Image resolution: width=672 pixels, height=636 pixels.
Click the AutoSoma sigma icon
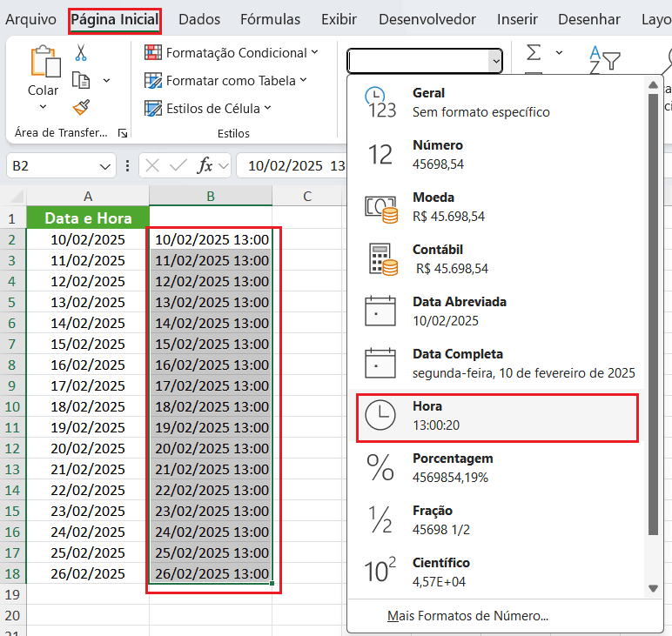[534, 53]
